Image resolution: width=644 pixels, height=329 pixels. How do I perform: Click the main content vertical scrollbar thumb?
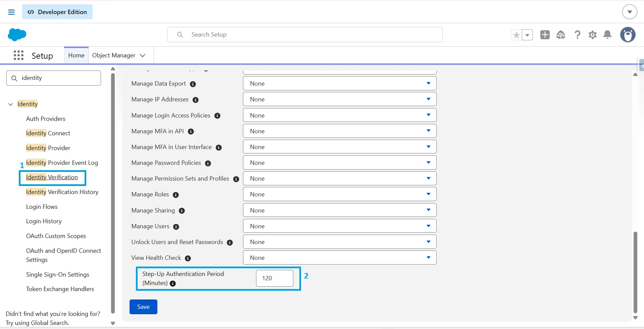pos(635,272)
